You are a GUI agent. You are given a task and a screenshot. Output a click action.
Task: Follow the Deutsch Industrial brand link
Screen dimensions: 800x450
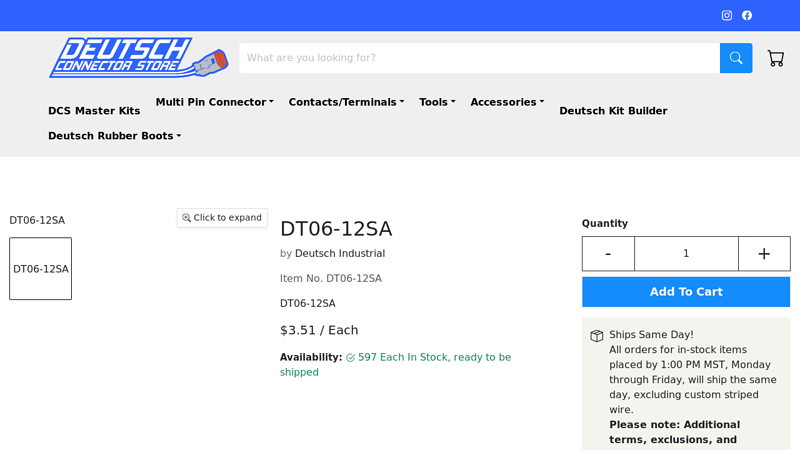tap(339, 254)
